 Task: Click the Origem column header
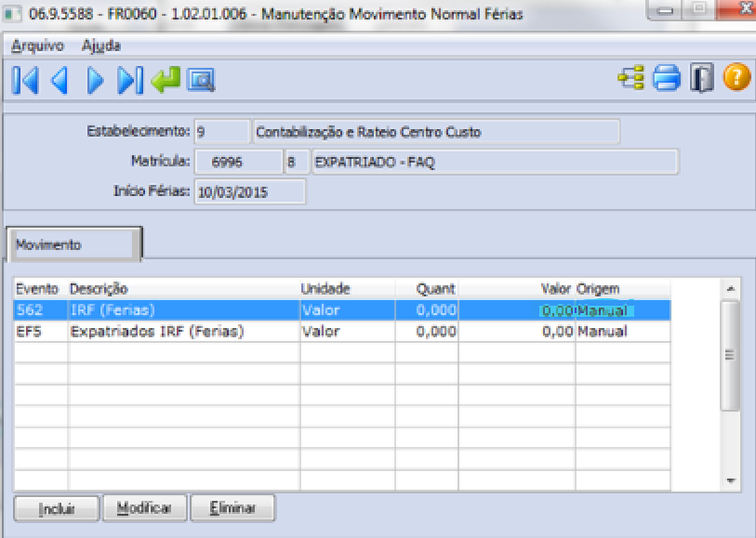point(623,288)
